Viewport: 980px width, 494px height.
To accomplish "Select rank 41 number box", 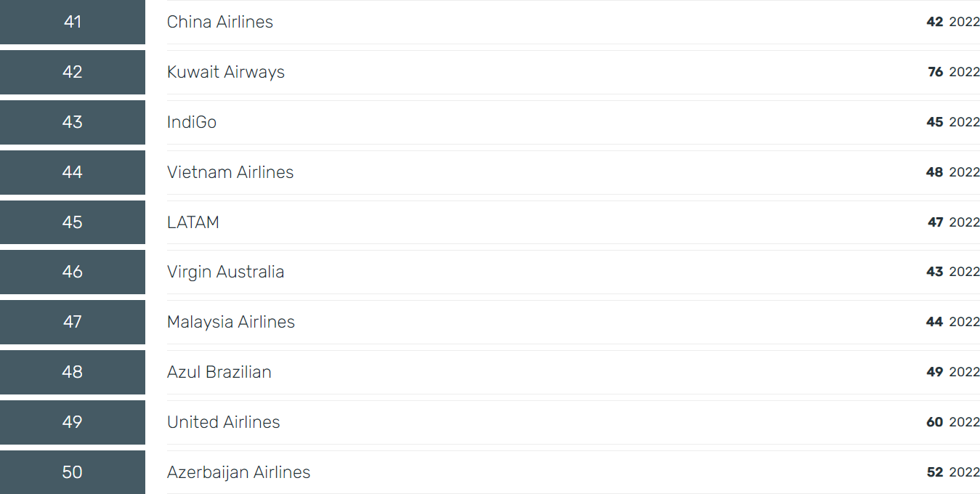I will tap(73, 22).
